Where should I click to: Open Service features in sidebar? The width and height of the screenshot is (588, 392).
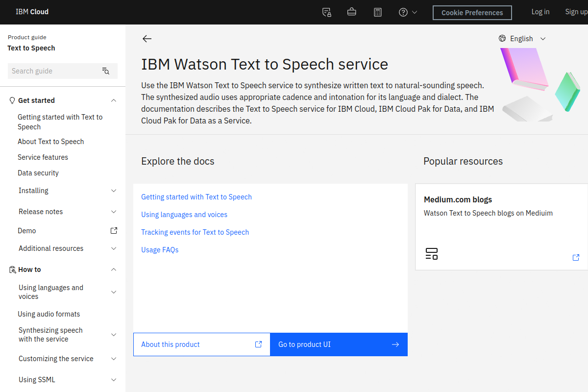43,157
